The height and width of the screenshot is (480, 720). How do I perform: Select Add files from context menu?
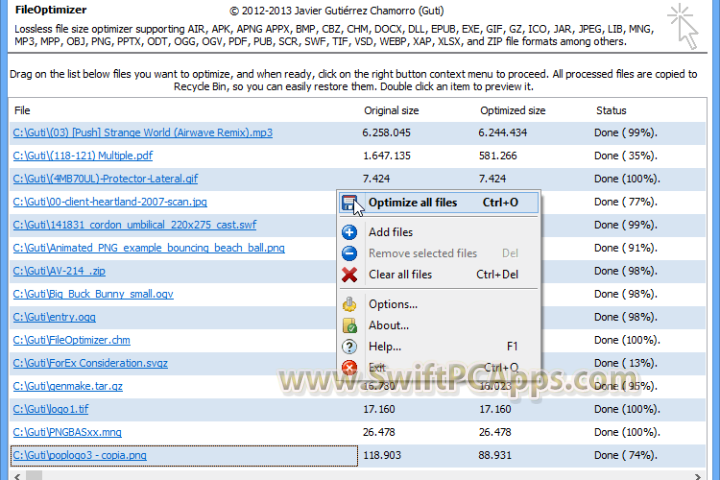click(x=439, y=232)
